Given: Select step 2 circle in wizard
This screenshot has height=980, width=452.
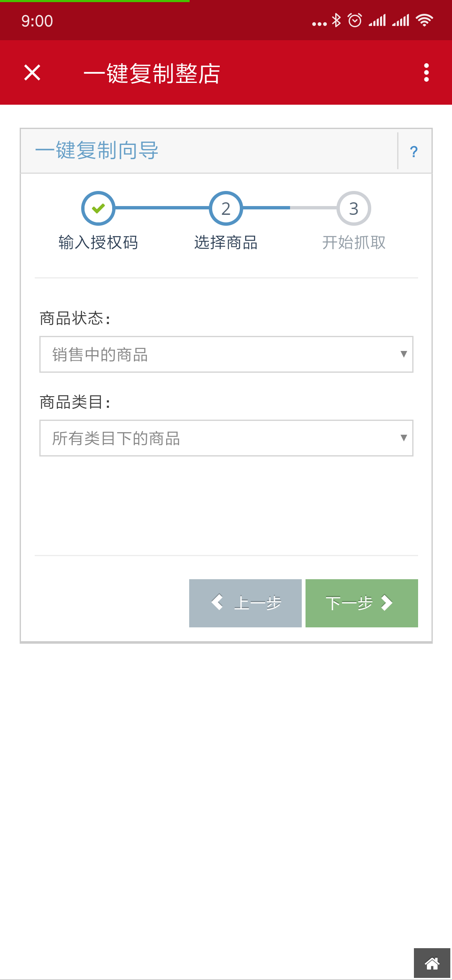Looking at the screenshot, I should pyautogui.click(x=226, y=208).
